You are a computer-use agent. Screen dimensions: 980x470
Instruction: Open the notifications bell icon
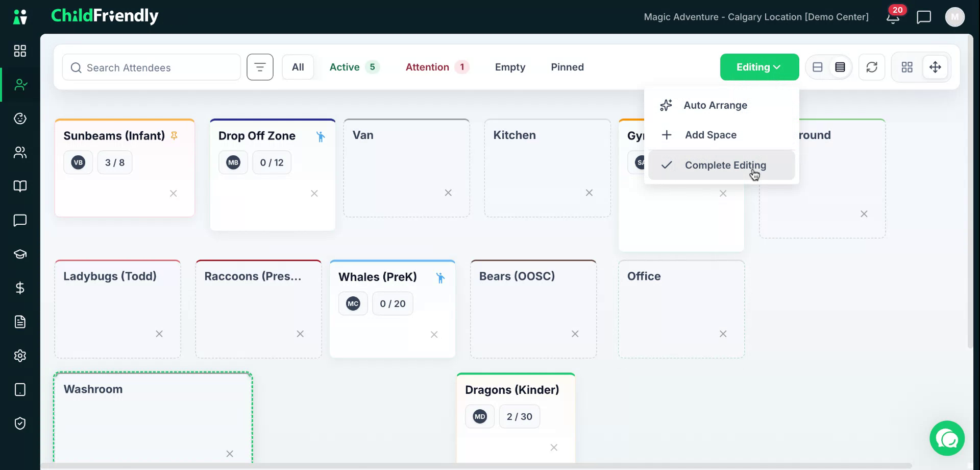[x=893, y=17]
